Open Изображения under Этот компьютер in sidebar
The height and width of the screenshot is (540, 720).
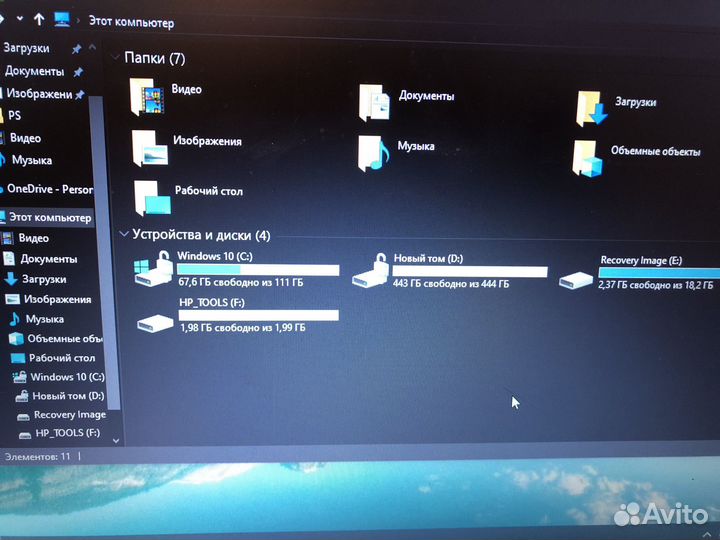(57, 299)
